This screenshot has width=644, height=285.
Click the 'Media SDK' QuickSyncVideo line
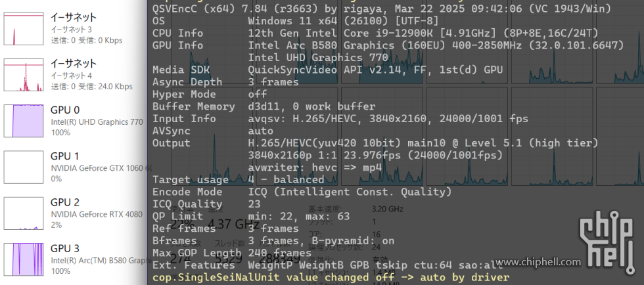point(327,70)
